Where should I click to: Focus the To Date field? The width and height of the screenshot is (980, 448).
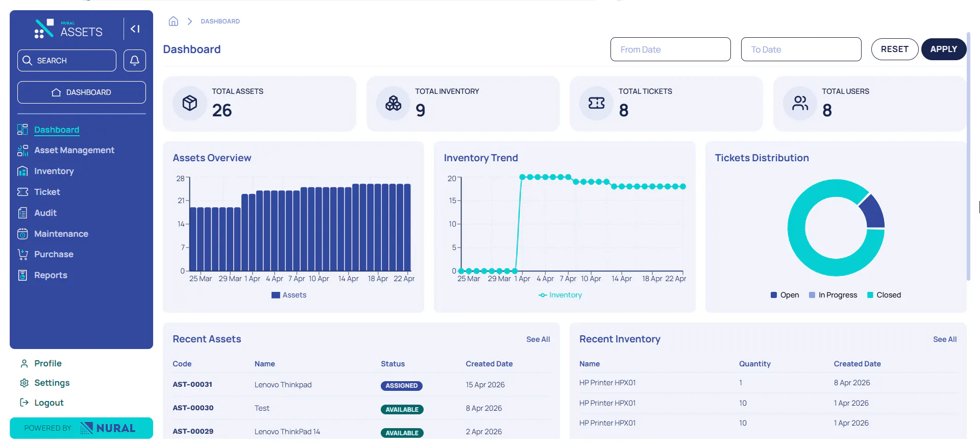[x=801, y=49]
